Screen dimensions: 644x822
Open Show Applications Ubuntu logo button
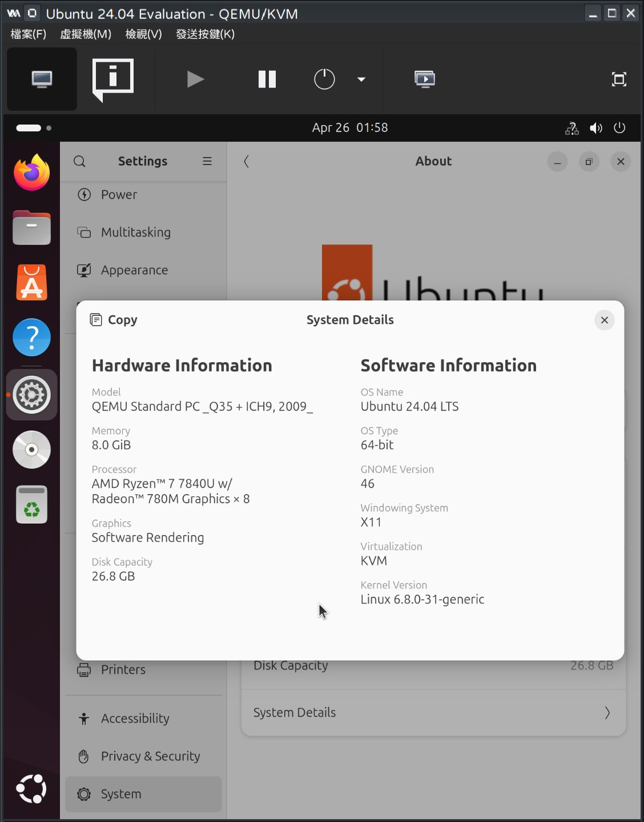pyautogui.click(x=31, y=789)
